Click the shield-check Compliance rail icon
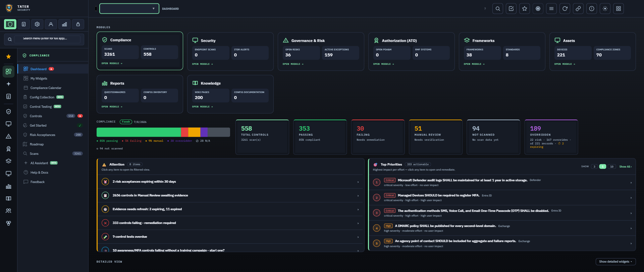Viewport: 644px width, 272px height. tap(9, 111)
